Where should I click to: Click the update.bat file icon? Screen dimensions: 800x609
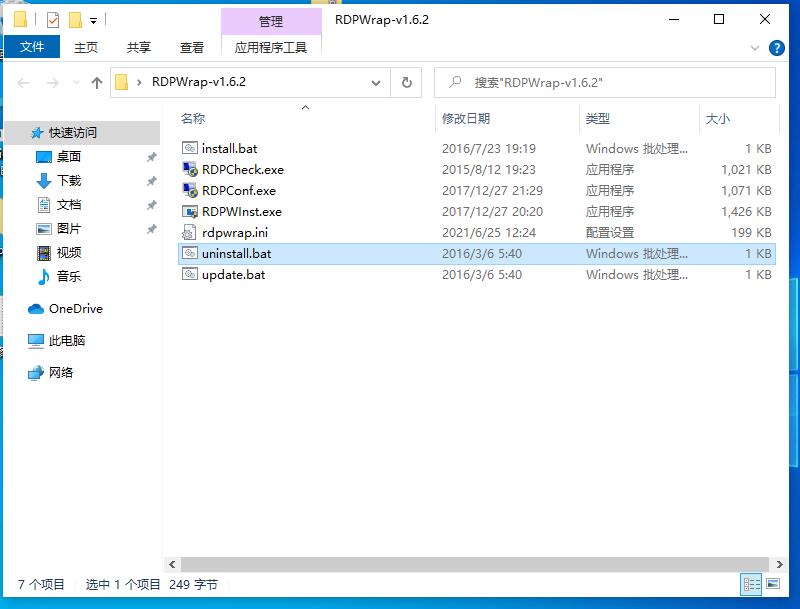click(x=190, y=274)
